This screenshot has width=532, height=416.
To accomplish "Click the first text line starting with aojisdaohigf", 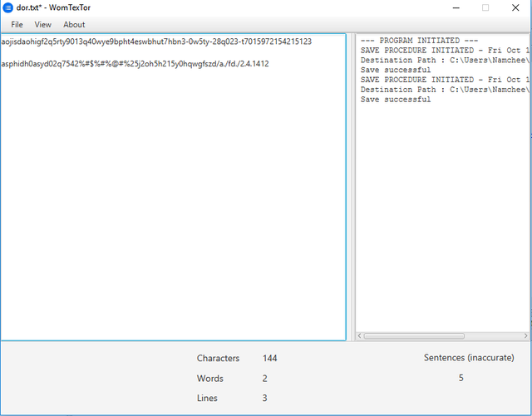I will click(156, 42).
